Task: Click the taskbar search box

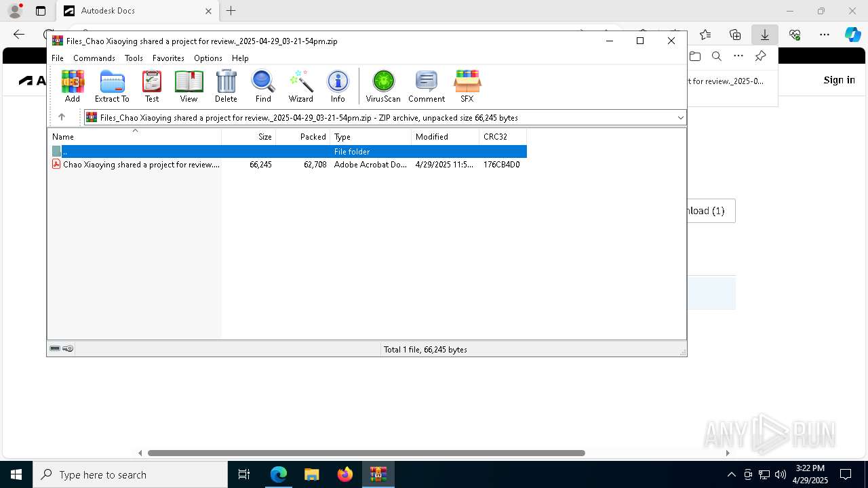Action: pyautogui.click(x=130, y=474)
